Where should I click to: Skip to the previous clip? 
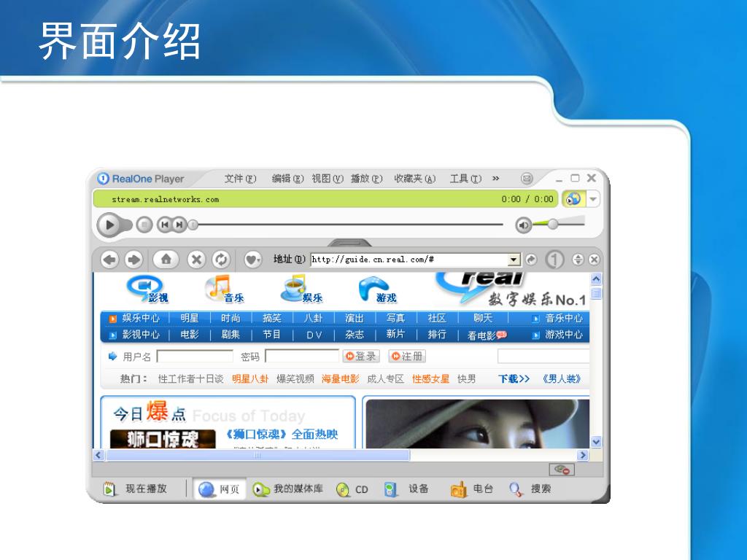point(164,225)
